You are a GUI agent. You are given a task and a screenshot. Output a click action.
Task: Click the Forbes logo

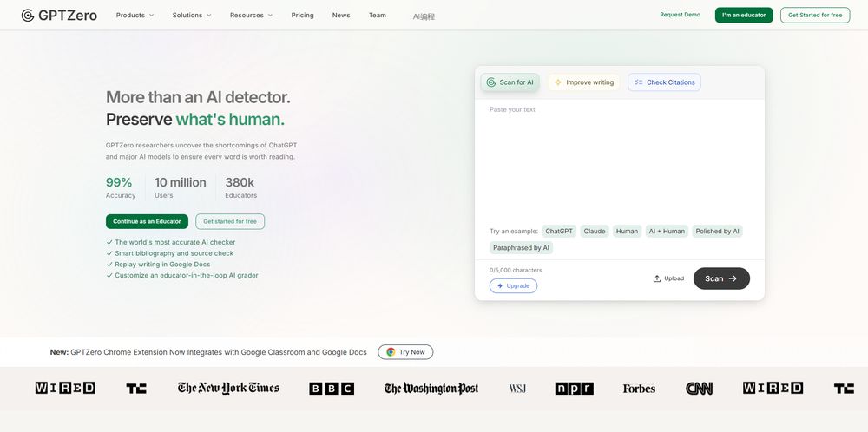pos(639,389)
